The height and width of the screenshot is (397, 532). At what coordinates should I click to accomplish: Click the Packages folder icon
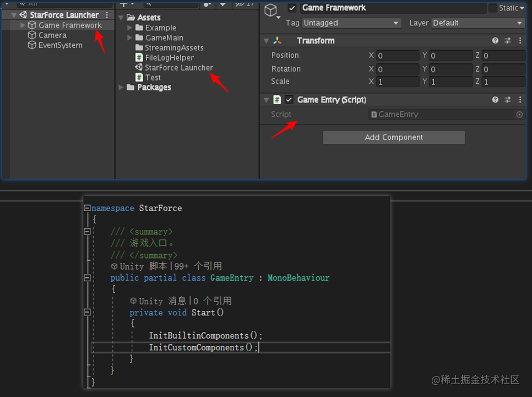pos(131,87)
